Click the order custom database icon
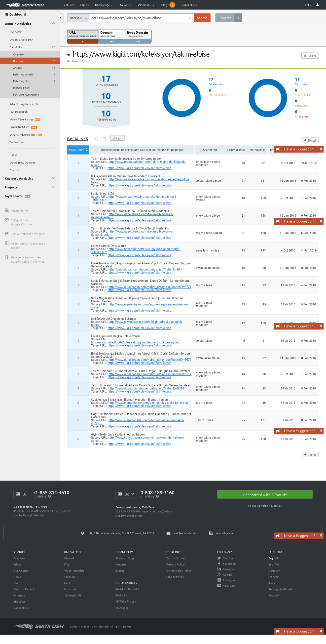 (x=7, y=243)
